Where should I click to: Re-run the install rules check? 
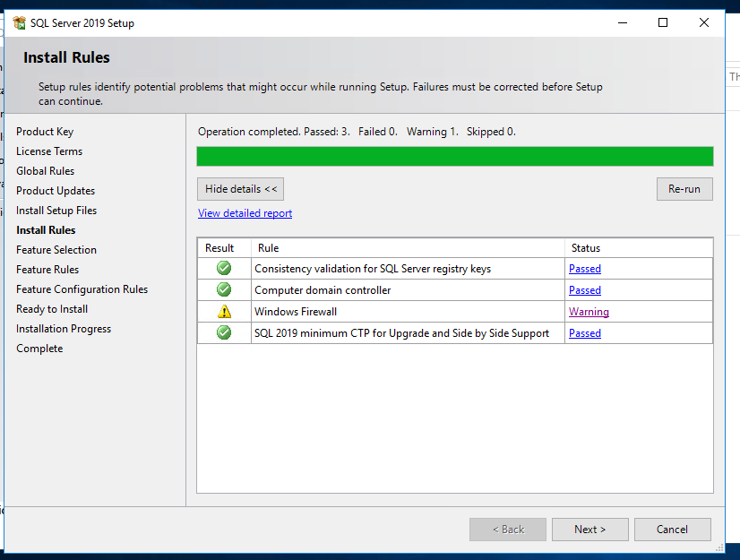tap(684, 189)
